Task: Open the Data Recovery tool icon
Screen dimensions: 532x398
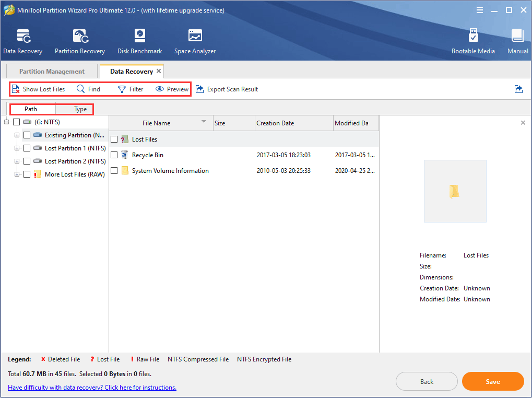Action: pos(23,37)
